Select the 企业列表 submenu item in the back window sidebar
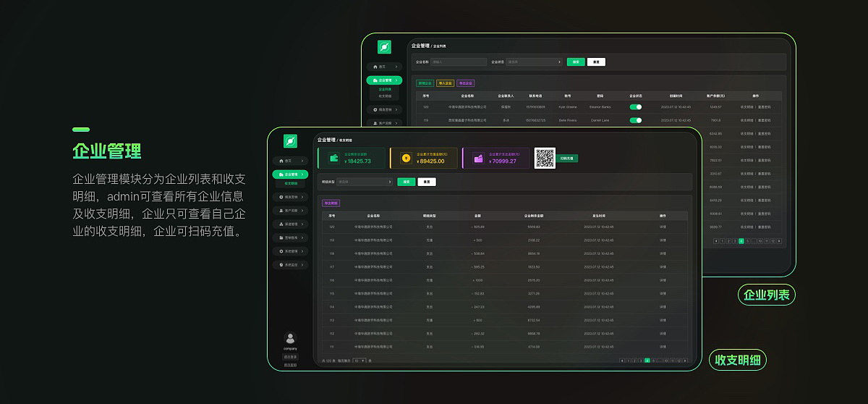 (x=384, y=89)
